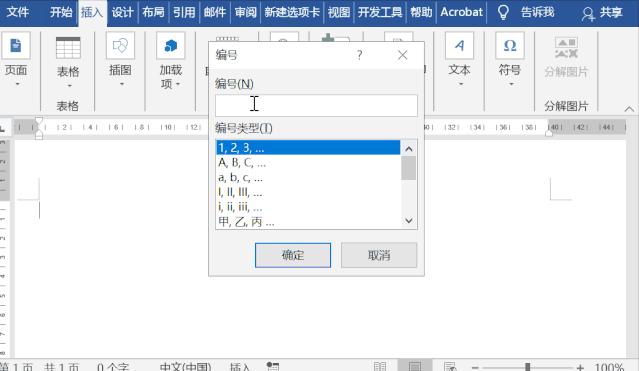Expand the 符号 dropdown arrow

511,84
